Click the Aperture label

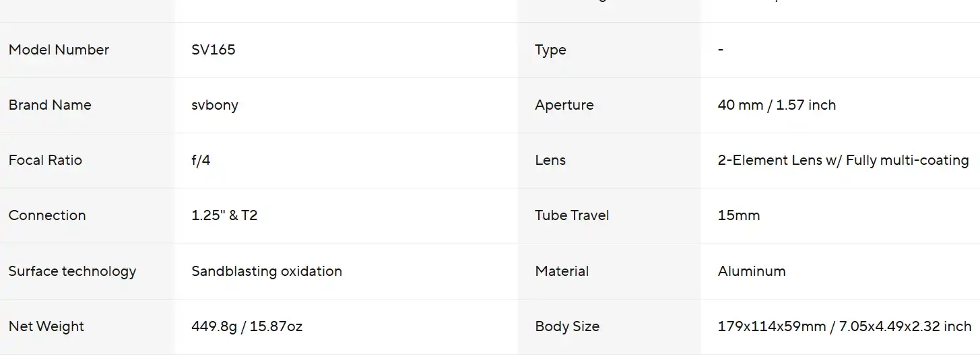coord(564,105)
